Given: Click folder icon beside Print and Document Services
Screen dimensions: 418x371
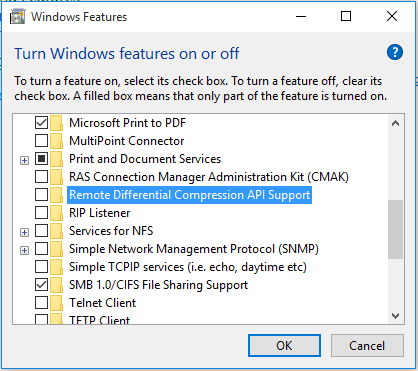Looking at the screenshot, I should 56,159.
